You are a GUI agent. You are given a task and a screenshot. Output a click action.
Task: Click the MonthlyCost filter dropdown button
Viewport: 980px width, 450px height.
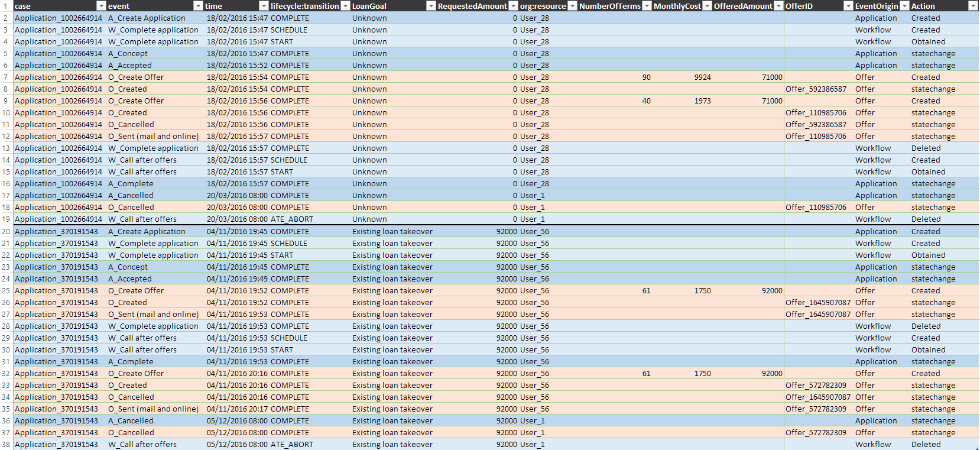pos(707,6)
